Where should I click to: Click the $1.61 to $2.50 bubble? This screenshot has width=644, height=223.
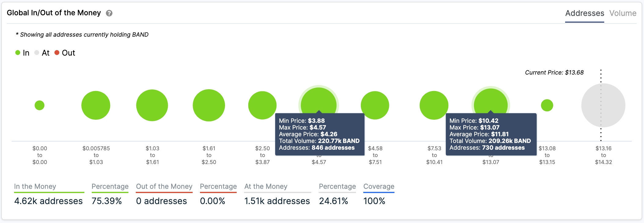point(209,105)
